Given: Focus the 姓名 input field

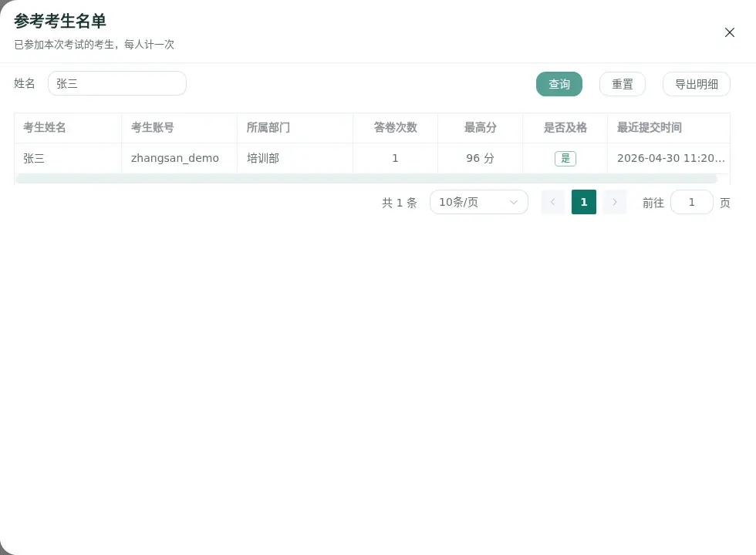Looking at the screenshot, I should point(117,83).
